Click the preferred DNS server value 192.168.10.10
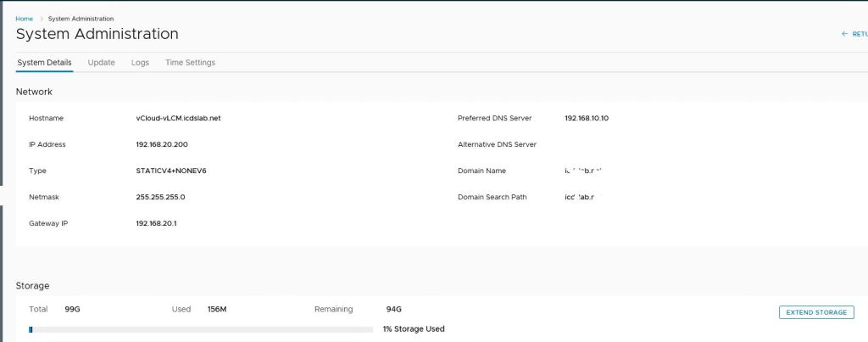The width and height of the screenshot is (868, 342). [586, 118]
